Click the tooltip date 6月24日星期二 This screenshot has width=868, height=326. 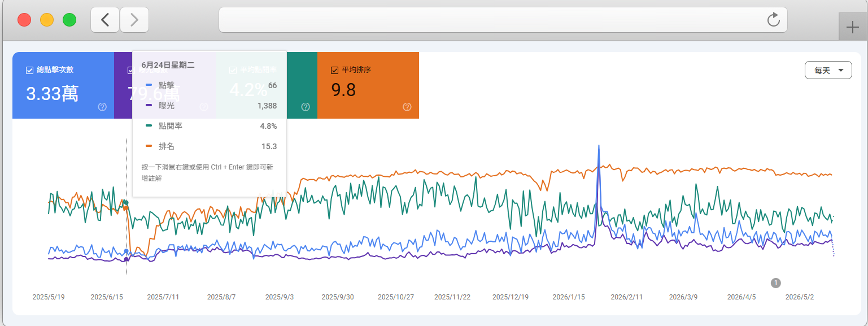(x=168, y=65)
